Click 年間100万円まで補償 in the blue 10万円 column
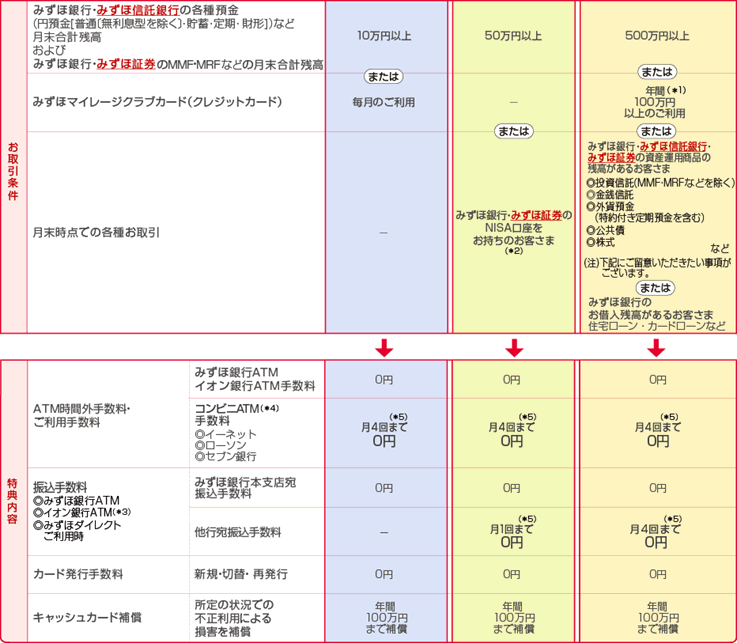The width and height of the screenshot is (737, 643). click(386, 618)
